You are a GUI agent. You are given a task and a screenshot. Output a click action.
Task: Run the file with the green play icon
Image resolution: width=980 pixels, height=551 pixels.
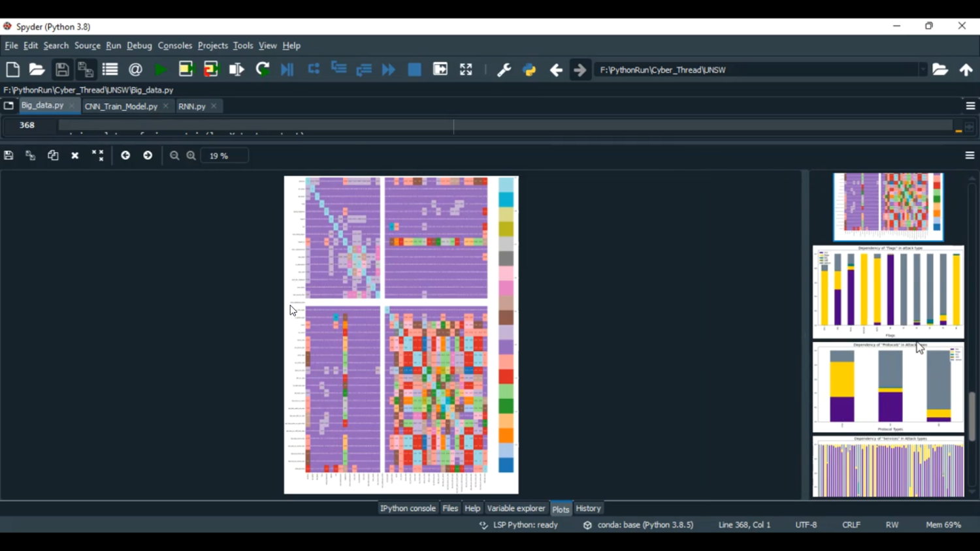(x=160, y=70)
